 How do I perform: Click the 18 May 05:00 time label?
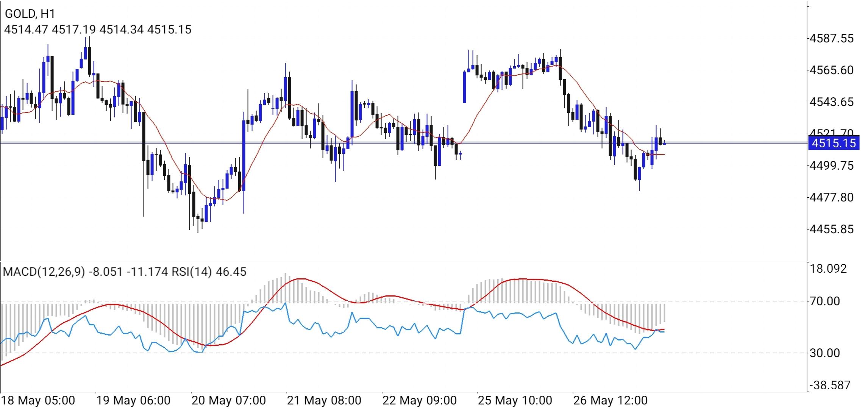pos(38,400)
